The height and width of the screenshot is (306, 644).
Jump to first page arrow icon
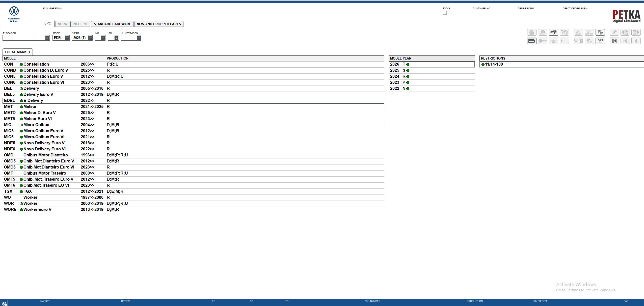(614, 41)
